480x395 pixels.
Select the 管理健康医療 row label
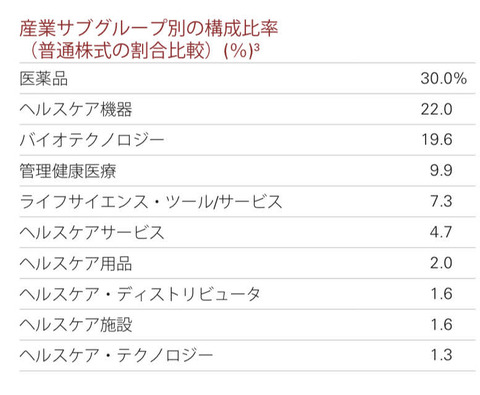pos(68,171)
